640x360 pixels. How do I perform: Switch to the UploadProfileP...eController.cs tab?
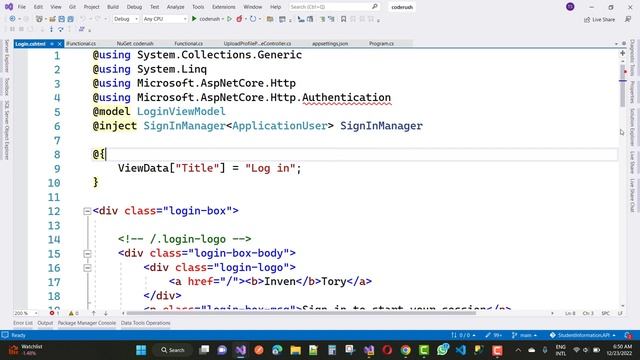tap(257, 43)
